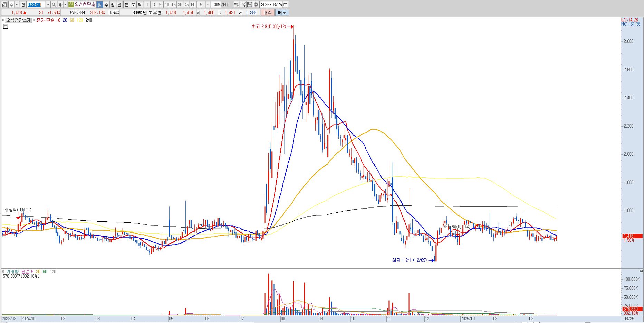
Task: Switch to 분 (minute) chart period
Action: point(126,4)
